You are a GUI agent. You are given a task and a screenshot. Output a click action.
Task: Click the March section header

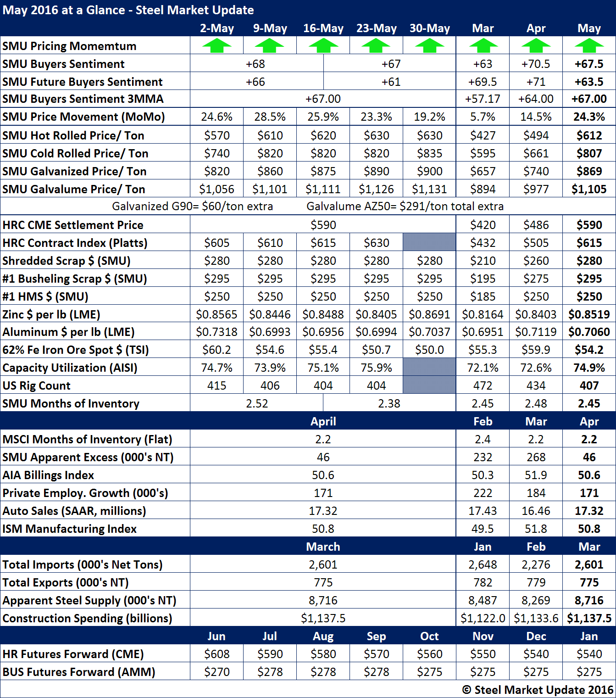(323, 547)
